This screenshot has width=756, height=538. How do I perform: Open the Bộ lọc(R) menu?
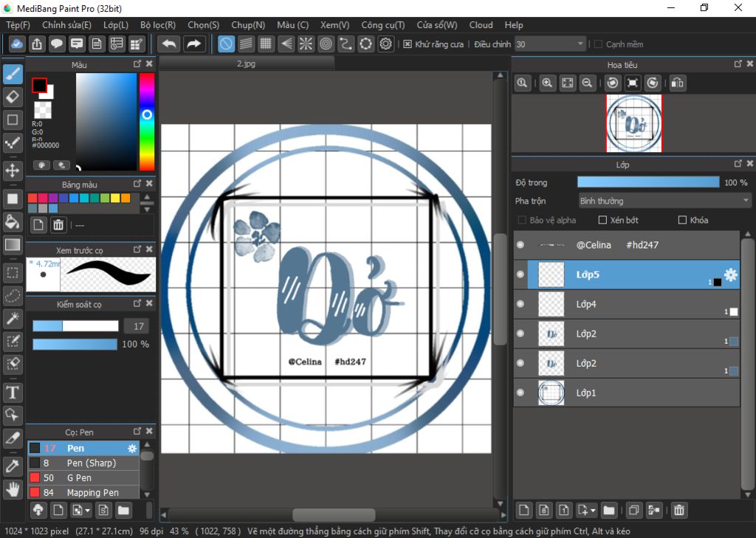pos(158,24)
